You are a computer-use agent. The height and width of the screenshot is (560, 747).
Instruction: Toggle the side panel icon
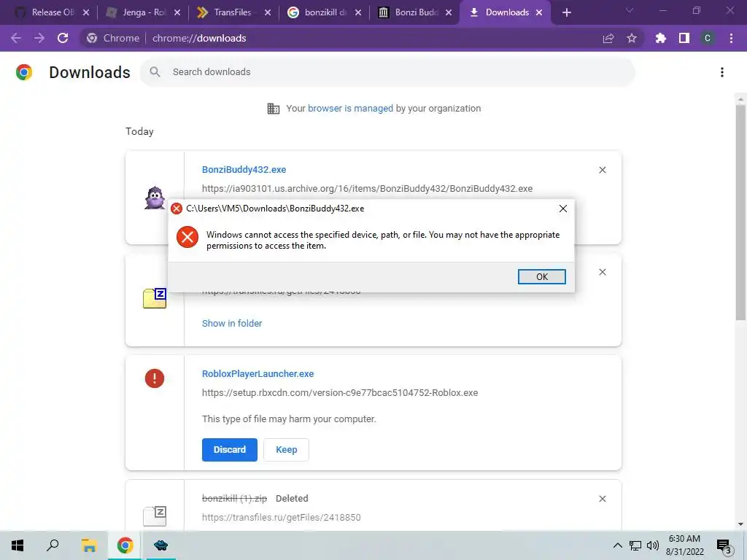tap(684, 38)
